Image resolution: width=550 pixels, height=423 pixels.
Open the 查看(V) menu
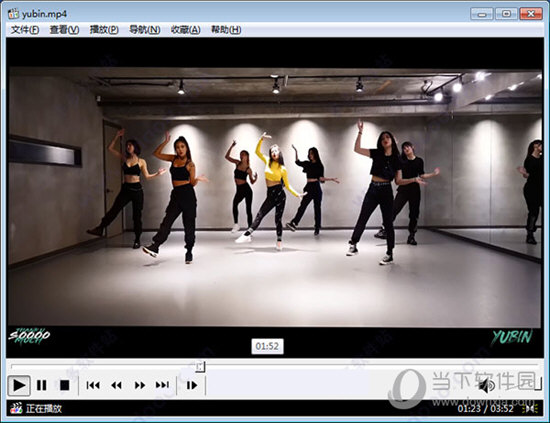pyautogui.click(x=64, y=30)
